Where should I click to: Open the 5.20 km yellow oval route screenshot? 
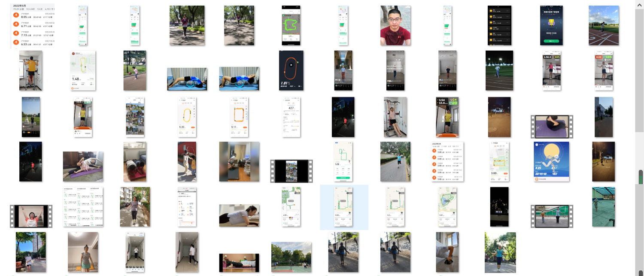coord(187,117)
